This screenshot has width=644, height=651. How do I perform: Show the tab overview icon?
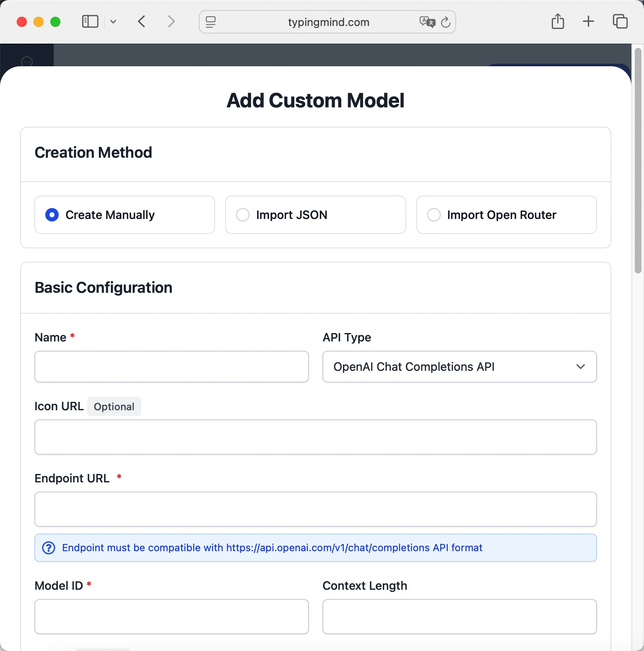[620, 21]
